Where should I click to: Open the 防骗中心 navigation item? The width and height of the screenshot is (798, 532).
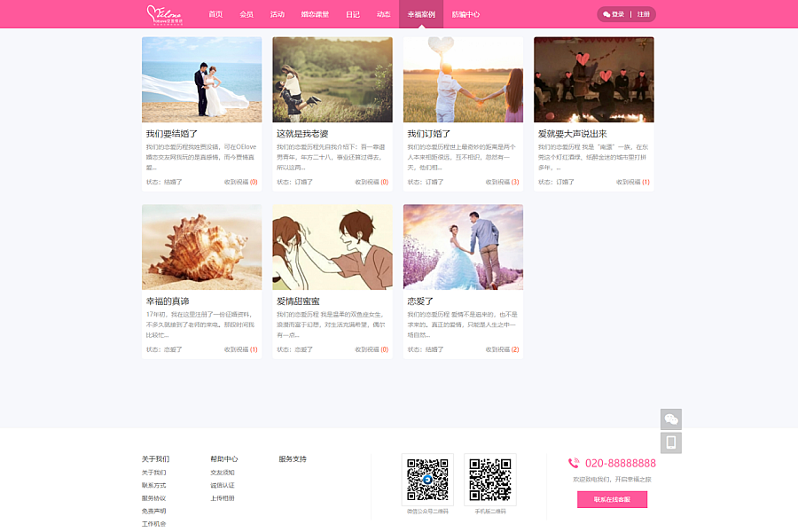tap(465, 14)
